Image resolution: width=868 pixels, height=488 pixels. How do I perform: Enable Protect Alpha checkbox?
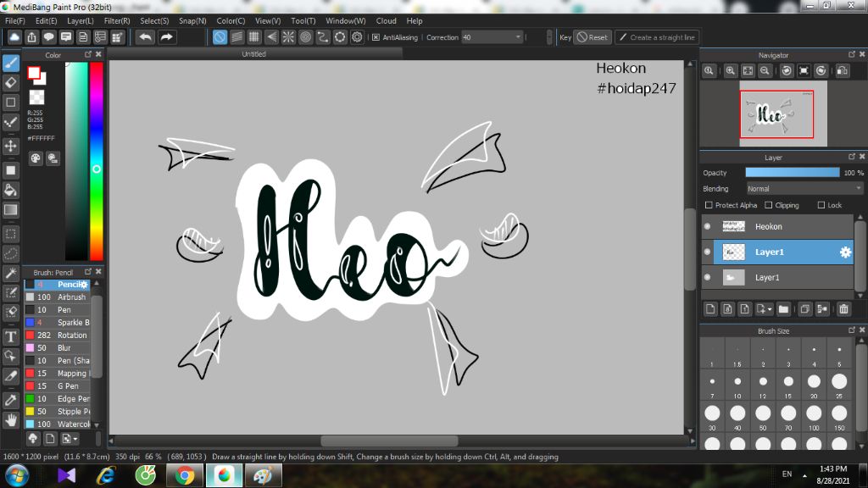(x=709, y=205)
